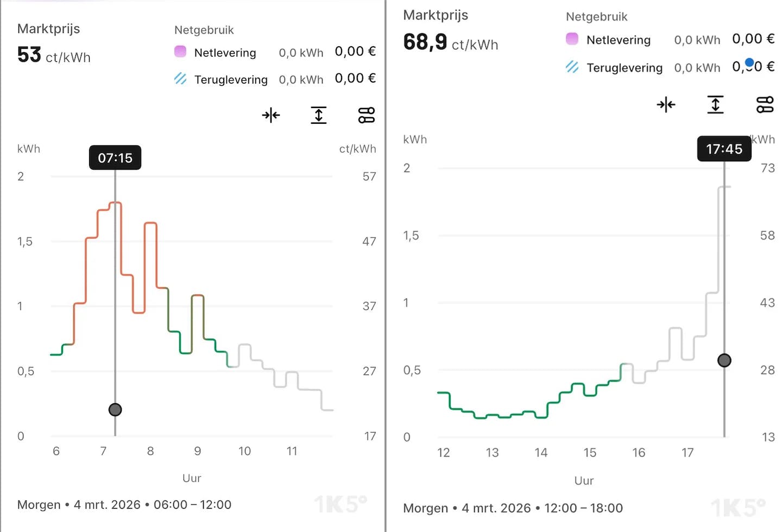Viewport: 782px width, 532px height.
Task: Select the 17:45 time tooltip marker
Action: click(724, 149)
